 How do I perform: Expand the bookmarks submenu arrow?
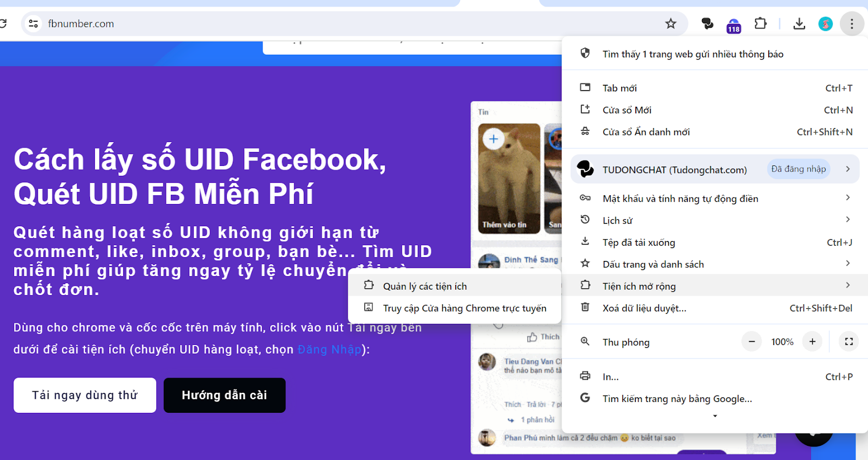pyautogui.click(x=848, y=264)
